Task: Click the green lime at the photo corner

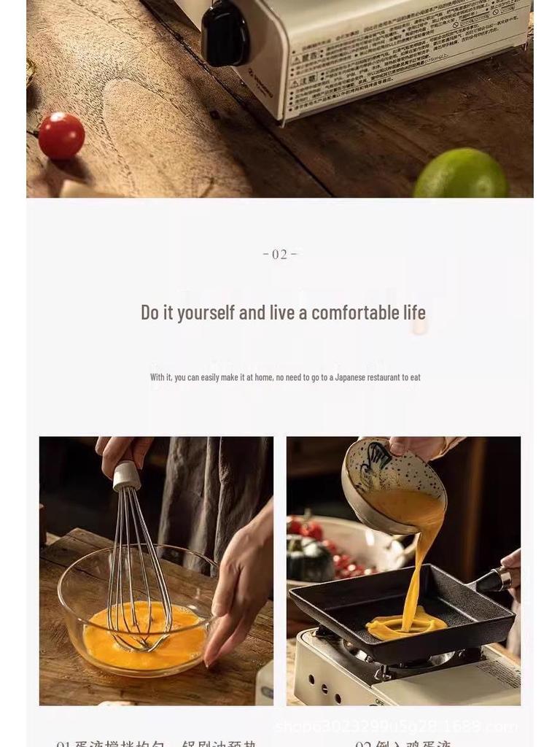Action: [x=460, y=174]
